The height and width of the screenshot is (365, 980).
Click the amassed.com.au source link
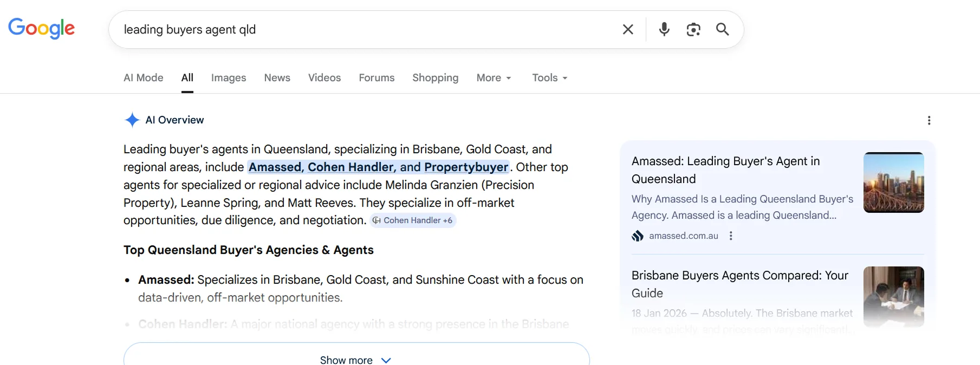[684, 236]
